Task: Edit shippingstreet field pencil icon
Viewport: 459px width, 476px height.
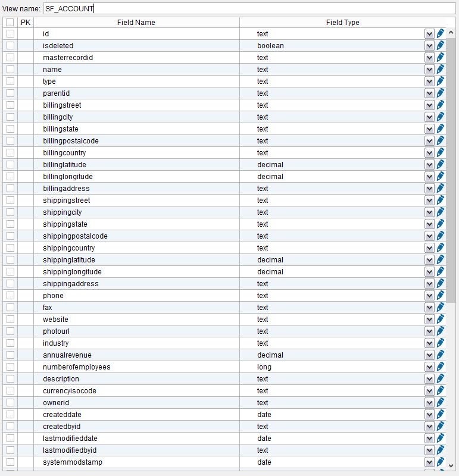Action: [x=440, y=200]
